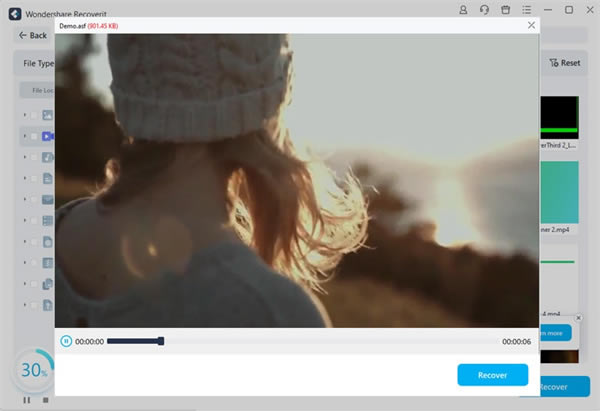Pause the scan at bottom left
Image resolution: width=600 pixels, height=411 pixels.
26,400
